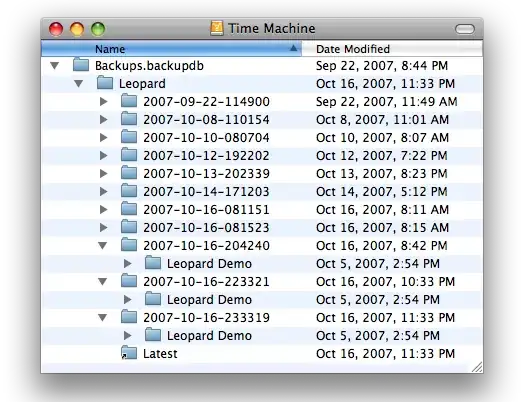
Task: Collapse the Leopard folder disclosure triangle
Action: tap(79, 84)
